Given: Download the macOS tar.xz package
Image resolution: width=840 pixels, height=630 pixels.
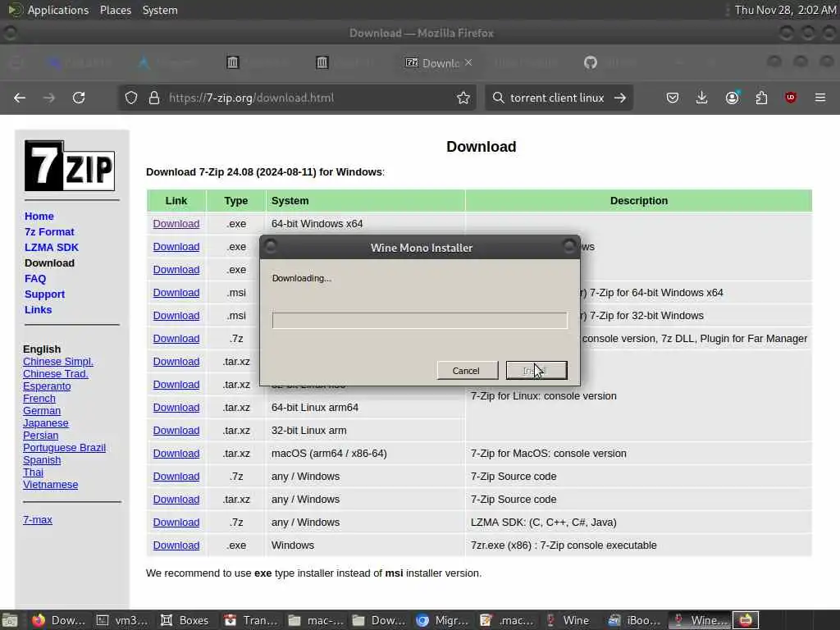Looking at the screenshot, I should pos(176,454).
